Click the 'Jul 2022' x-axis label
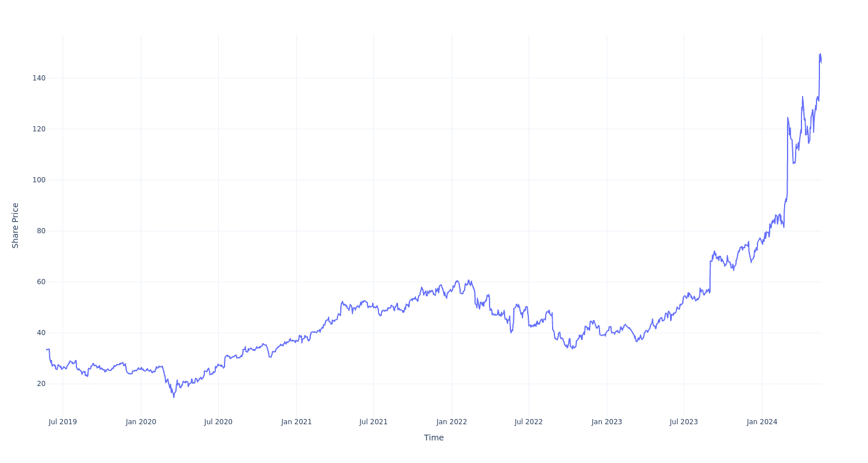This screenshot has height=463, width=868. click(x=528, y=422)
